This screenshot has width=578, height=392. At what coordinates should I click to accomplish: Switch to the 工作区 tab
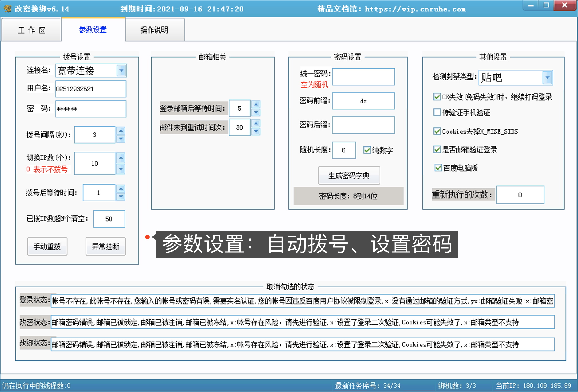32,30
